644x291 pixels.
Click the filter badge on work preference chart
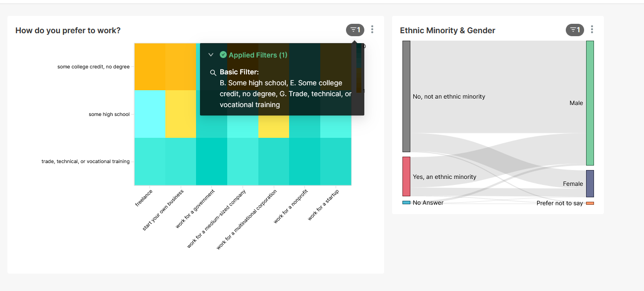355,30
